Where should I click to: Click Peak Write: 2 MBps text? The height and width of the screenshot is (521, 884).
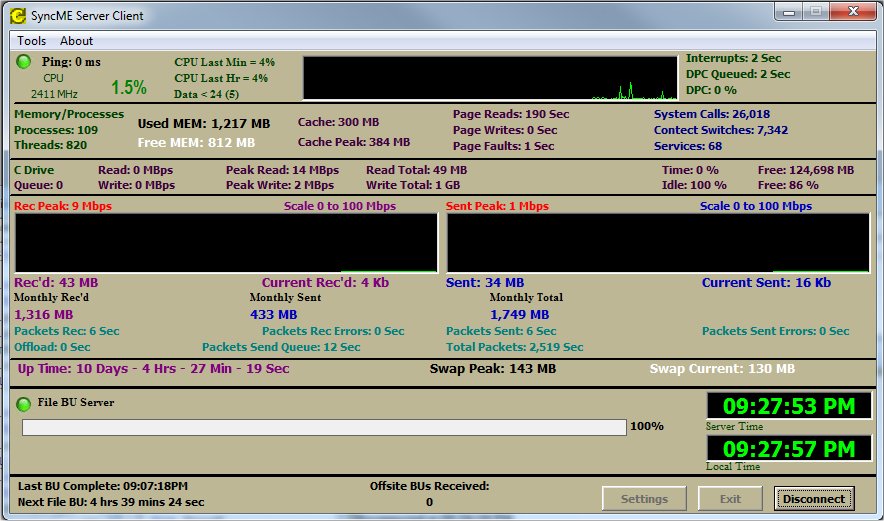[x=280, y=185]
